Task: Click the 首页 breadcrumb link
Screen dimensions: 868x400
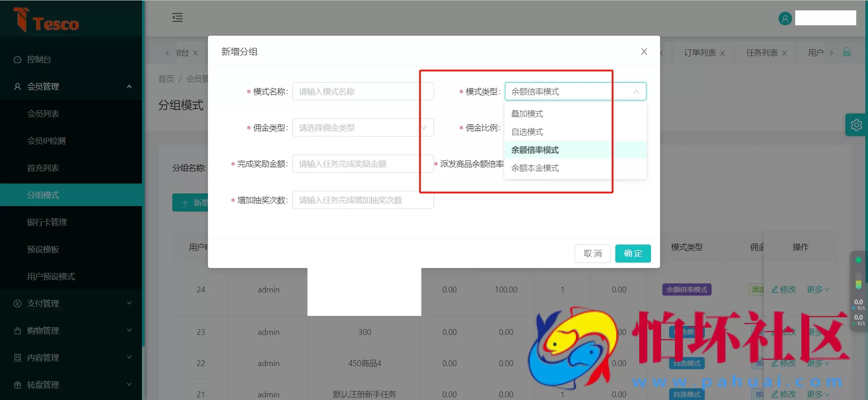Action: (166, 79)
